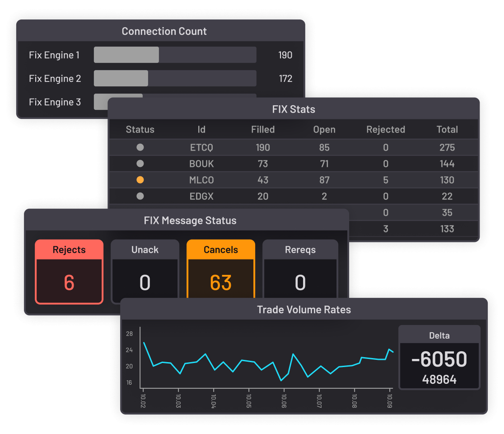Viewport: 504px width, 434px height.
Task: Click the ETCQ id cell
Action: click(201, 147)
